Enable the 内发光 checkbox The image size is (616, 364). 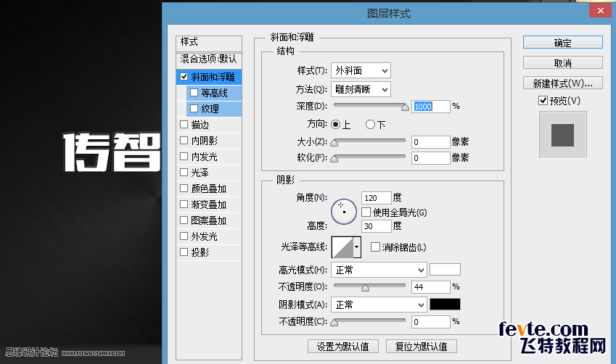pyautogui.click(x=184, y=157)
